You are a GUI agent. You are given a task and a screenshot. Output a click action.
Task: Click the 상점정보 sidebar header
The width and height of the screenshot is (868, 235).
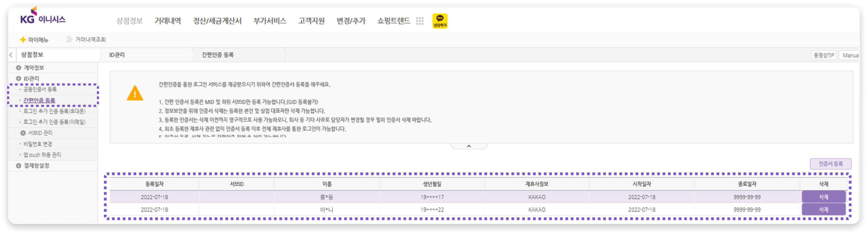click(32, 55)
